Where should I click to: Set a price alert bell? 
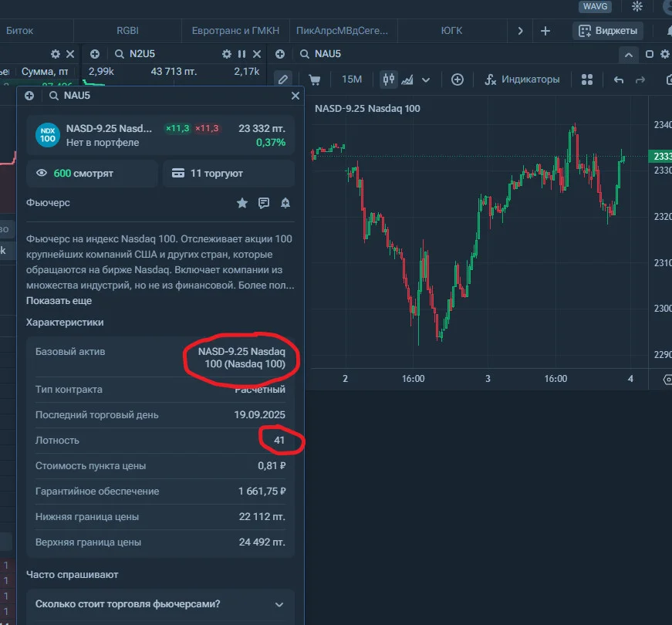(285, 203)
